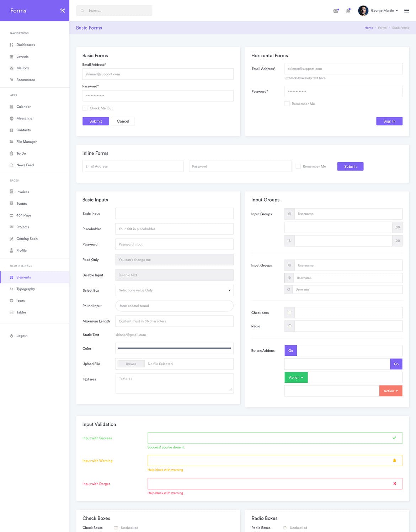Check the Check Me Out checkbox
416x532 pixels.
pos(85,108)
